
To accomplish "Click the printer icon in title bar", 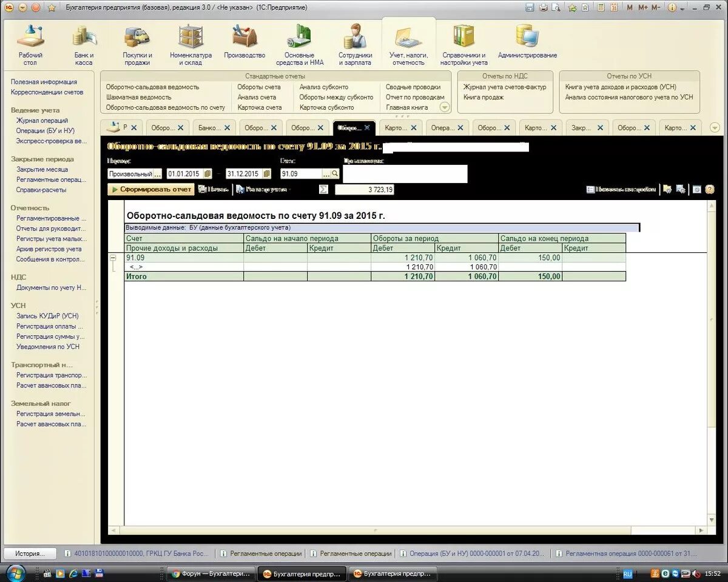I will (x=543, y=7).
